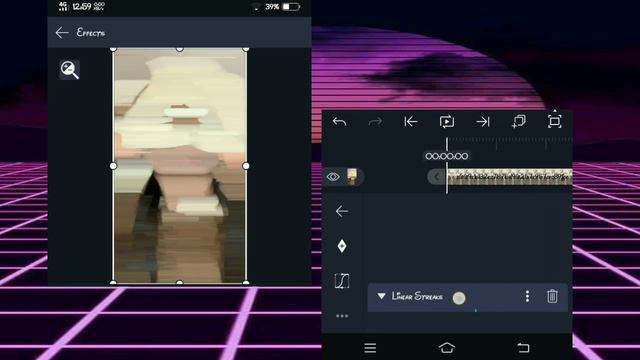Tap 4G signal indicator in status bar

pyautogui.click(x=63, y=6)
